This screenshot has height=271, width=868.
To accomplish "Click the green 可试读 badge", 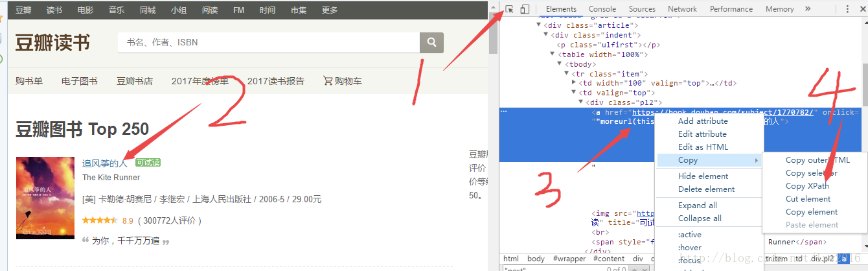I will 148,163.
